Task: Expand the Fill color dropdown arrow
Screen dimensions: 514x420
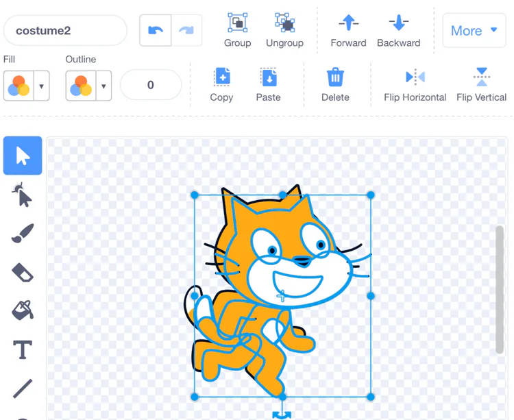Action: [x=42, y=86]
